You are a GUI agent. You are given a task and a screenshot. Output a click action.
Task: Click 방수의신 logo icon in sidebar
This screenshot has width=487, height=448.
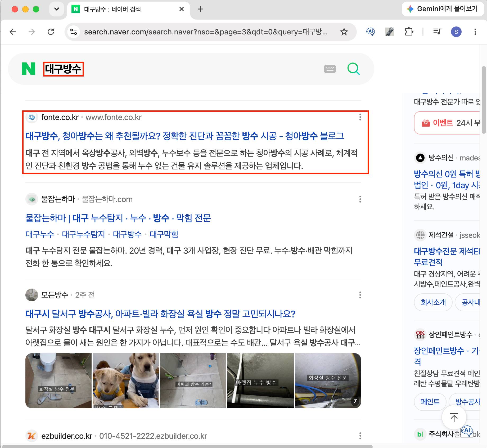coord(420,158)
